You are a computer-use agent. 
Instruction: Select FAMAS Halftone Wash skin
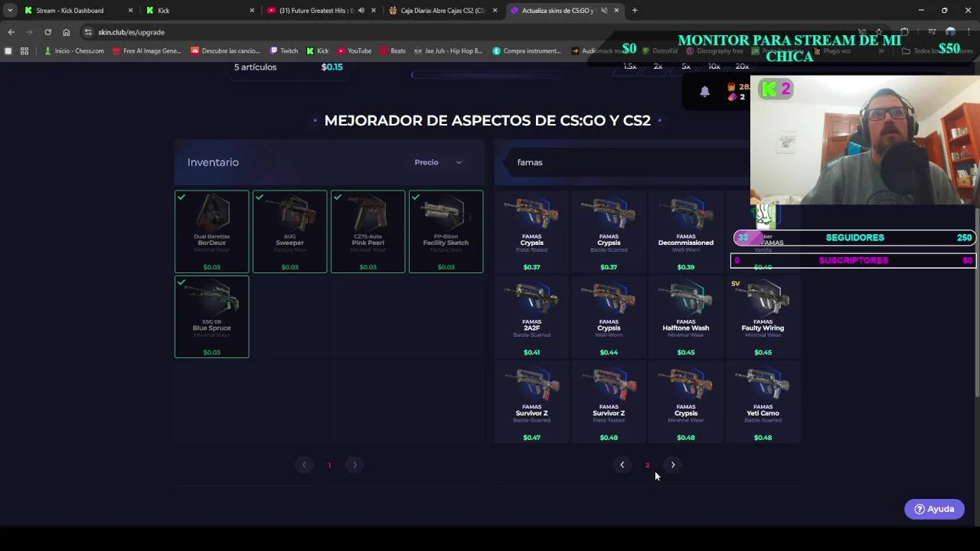(686, 317)
